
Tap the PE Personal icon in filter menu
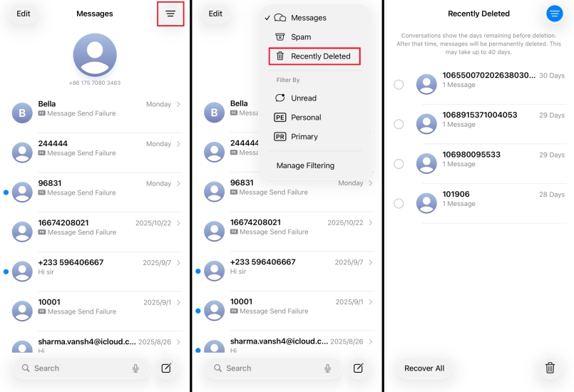(280, 117)
